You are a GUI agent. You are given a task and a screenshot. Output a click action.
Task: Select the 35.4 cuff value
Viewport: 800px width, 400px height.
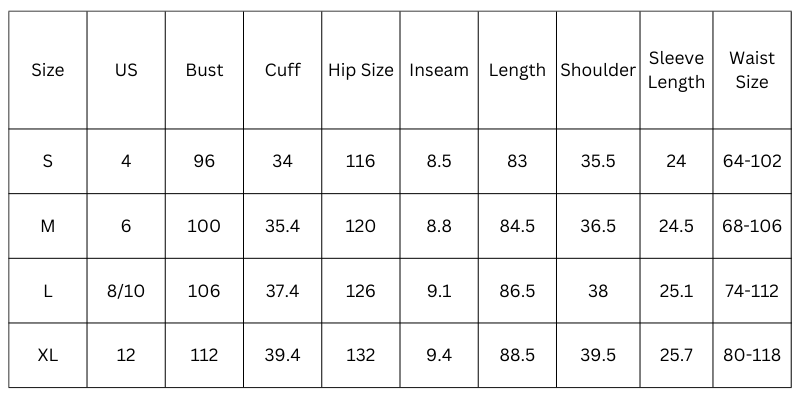[282, 226]
